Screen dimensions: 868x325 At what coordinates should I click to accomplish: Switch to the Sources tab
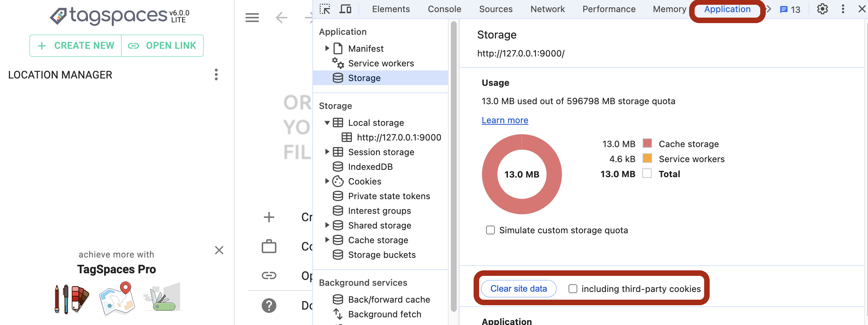(x=496, y=9)
